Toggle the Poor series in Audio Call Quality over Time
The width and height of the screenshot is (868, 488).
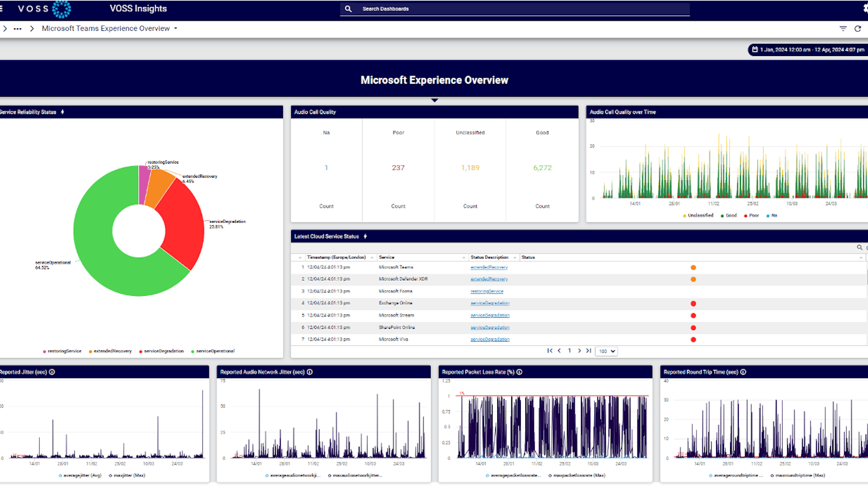[751, 216]
